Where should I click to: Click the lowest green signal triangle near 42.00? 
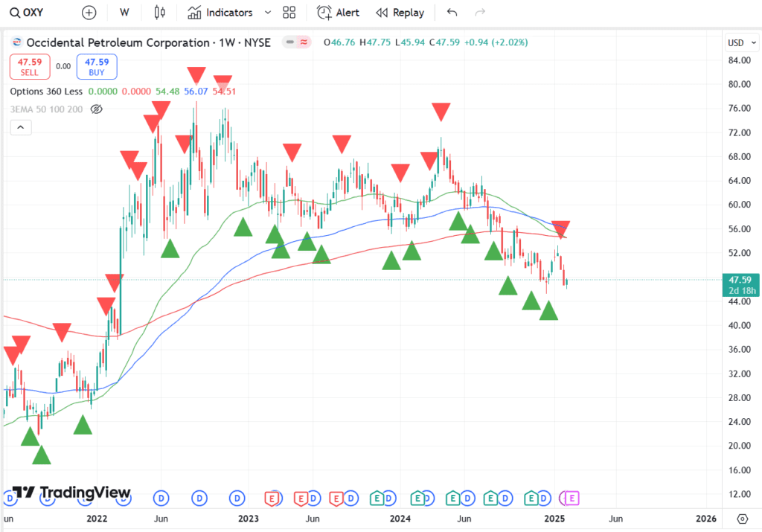click(548, 310)
